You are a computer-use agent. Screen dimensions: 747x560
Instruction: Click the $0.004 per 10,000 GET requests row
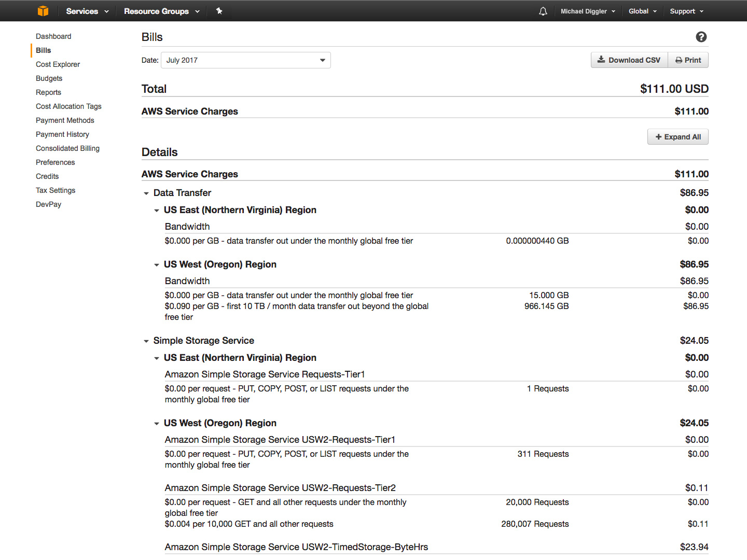[437, 524]
